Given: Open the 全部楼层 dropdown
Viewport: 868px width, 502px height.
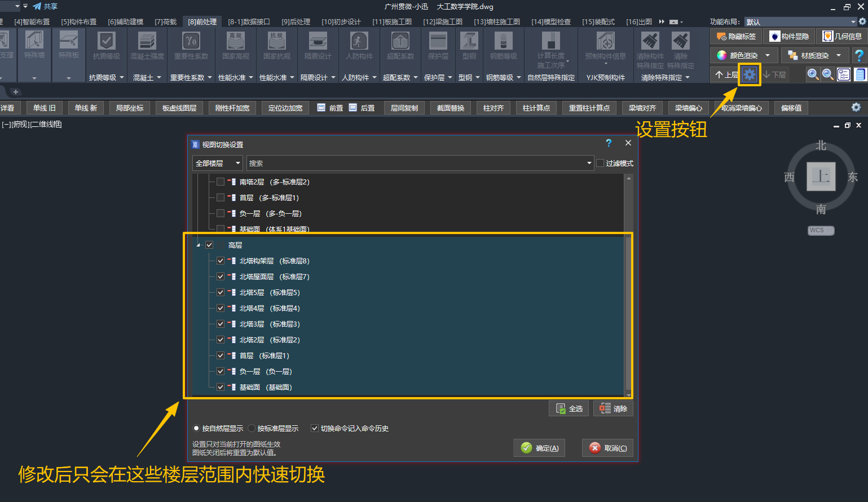Looking at the screenshot, I should 218,163.
